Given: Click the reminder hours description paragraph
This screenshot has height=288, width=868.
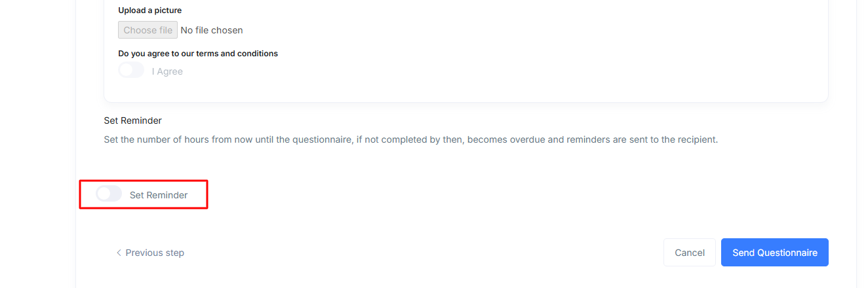Looking at the screenshot, I should pos(411,140).
